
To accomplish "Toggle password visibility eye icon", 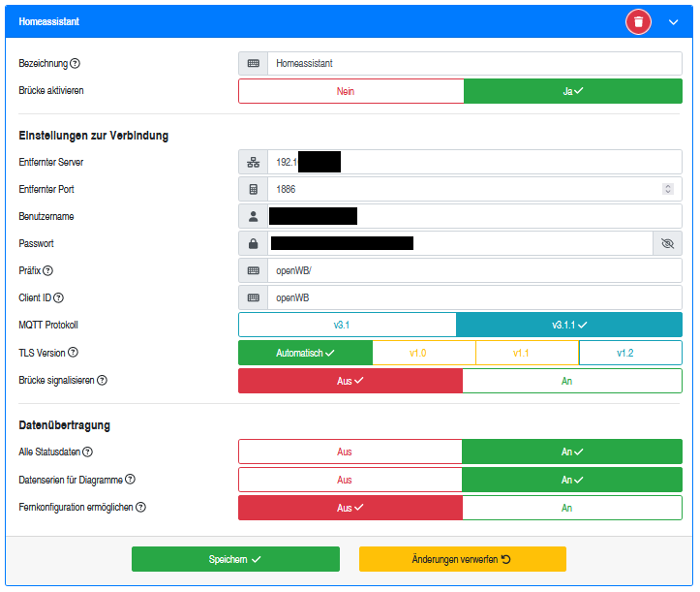I will tap(667, 243).
